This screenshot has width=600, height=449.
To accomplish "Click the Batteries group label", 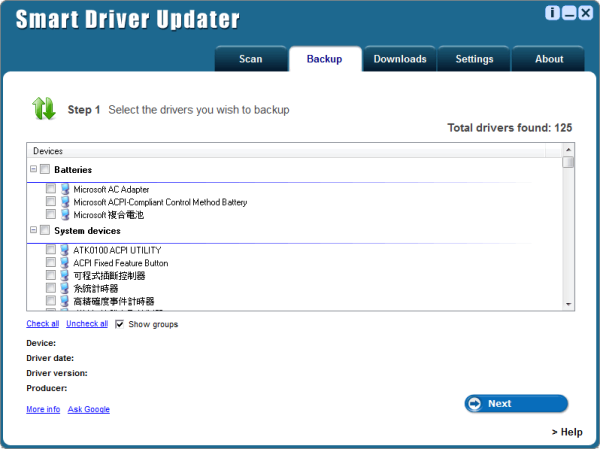I will [x=73, y=170].
